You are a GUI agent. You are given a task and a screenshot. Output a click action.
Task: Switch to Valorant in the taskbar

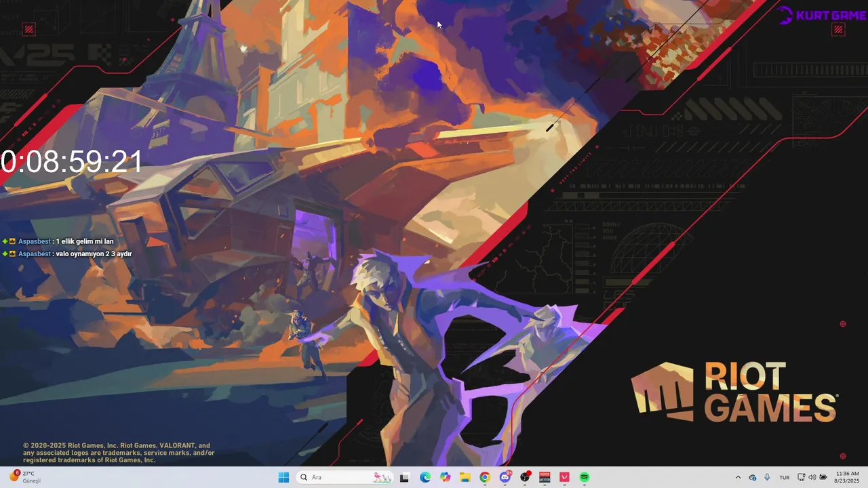tap(564, 477)
